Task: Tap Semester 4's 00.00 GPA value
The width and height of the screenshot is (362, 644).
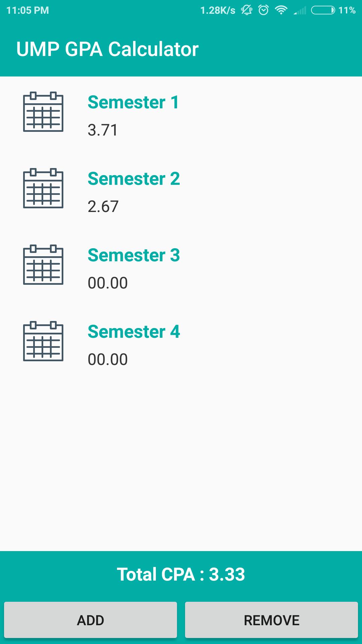Action: pyautogui.click(x=108, y=360)
